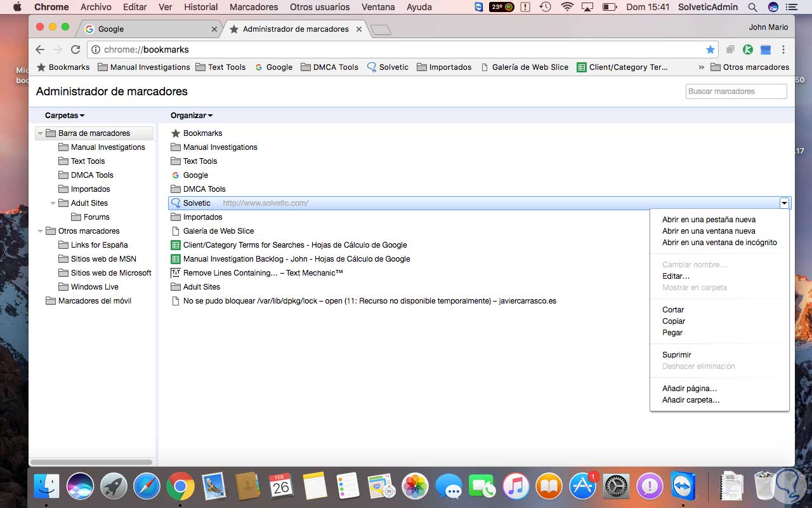Launch FaceTime from the dock
This screenshot has width=812, height=508.
click(x=482, y=487)
